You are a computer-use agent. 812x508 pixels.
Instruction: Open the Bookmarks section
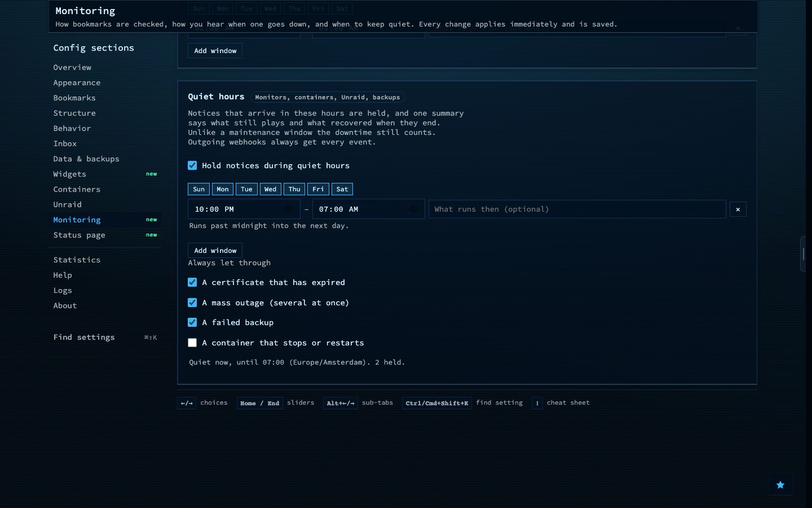105,98
